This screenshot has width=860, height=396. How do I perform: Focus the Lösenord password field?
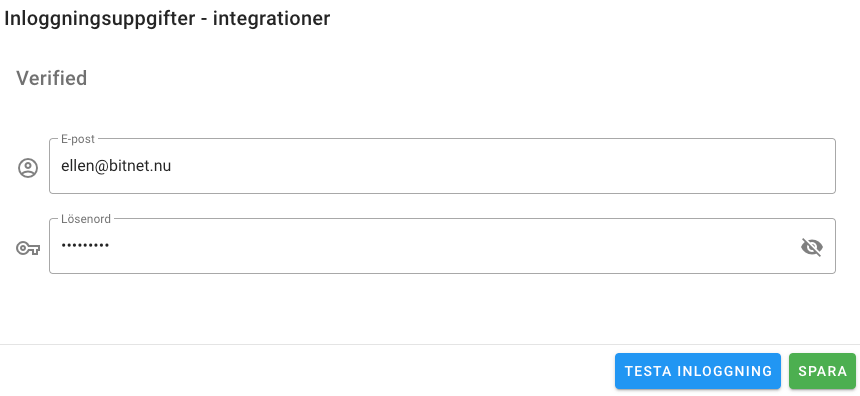[x=442, y=246]
